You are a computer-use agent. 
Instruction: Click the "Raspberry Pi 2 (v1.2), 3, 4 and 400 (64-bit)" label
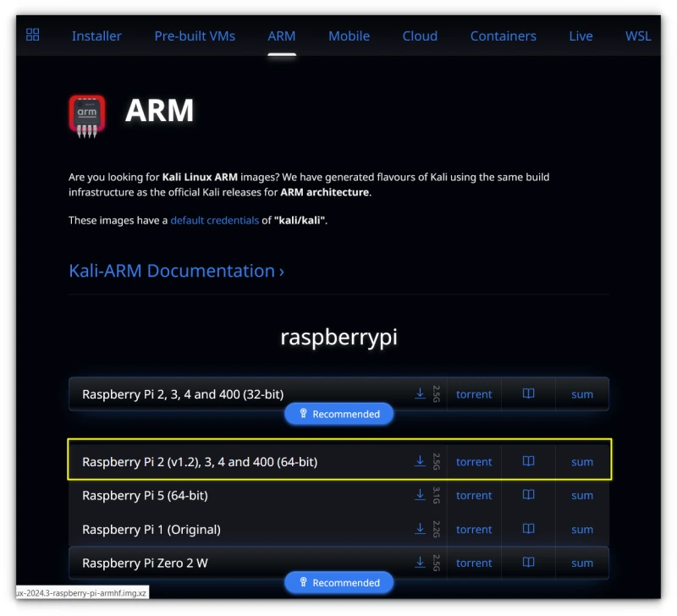click(200, 462)
